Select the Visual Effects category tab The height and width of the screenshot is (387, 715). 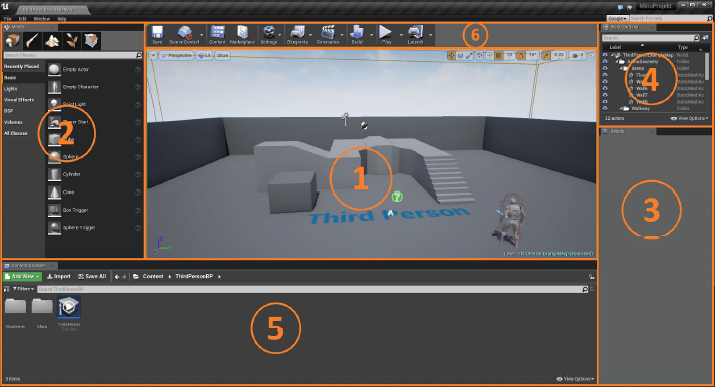[x=19, y=100]
